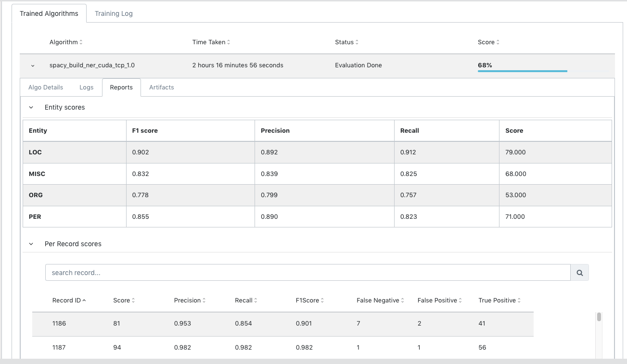The image size is (627, 364).
Task: Click the search magnifier button
Action: coord(579,272)
